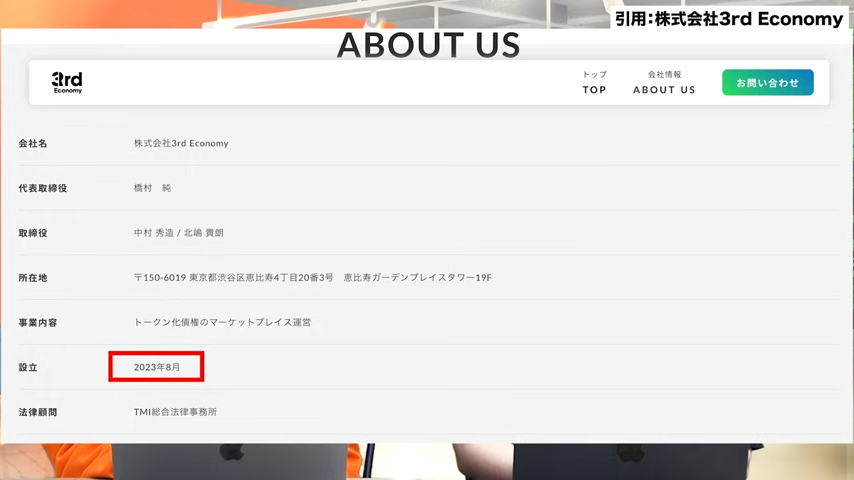
Task: Click the 取締役 row label
Action: (33, 233)
